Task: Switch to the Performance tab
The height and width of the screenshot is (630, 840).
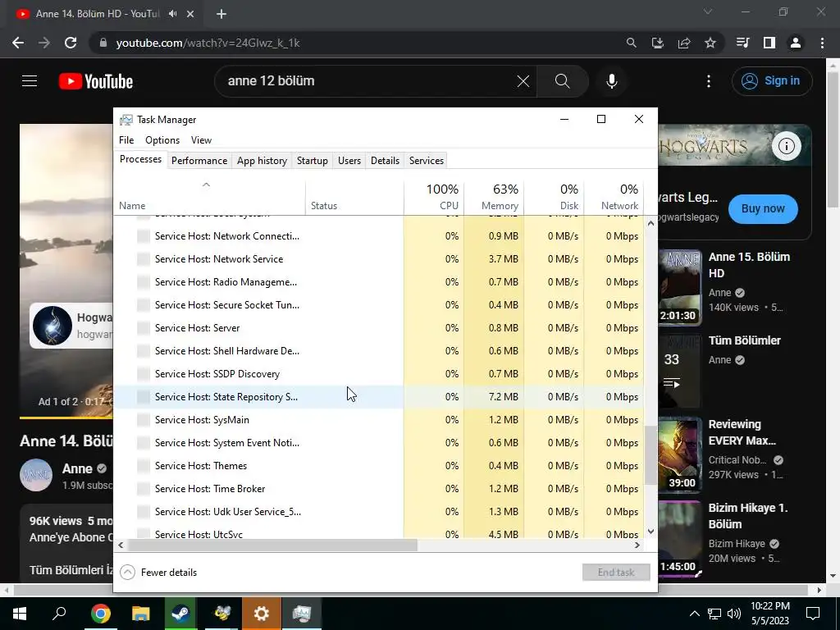Action: click(199, 161)
